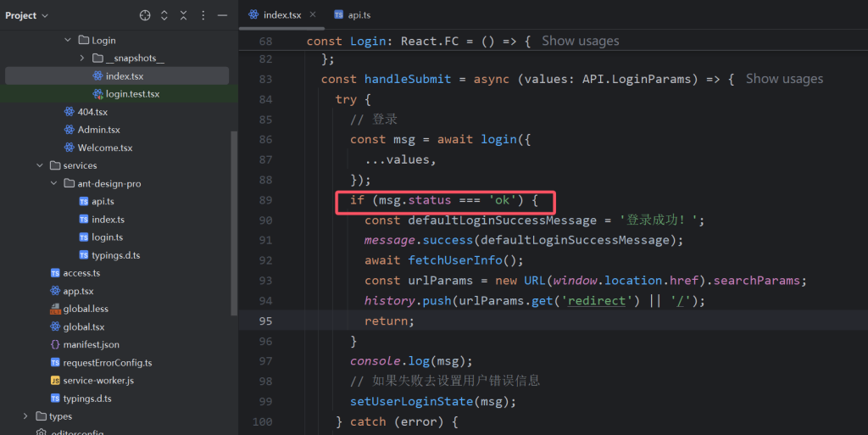The width and height of the screenshot is (868, 435).
Task: Click the Select Opened File crosshair icon
Action: pos(145,15)
